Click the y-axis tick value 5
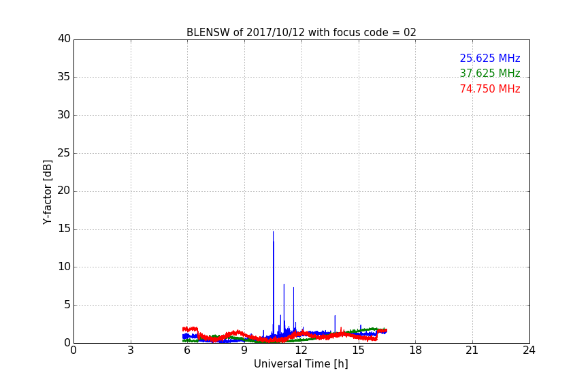This screenshot has height=392, width=588. point(67,305)
